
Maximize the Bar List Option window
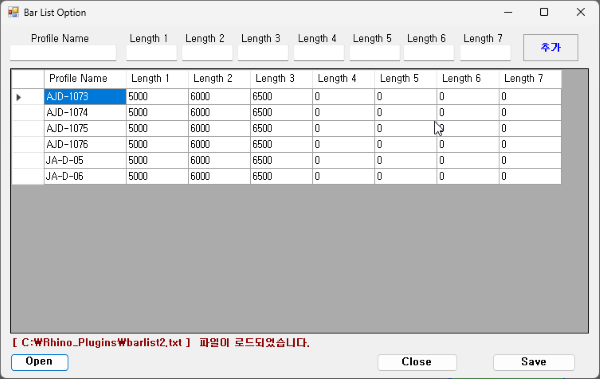click(x=544, y=12)
